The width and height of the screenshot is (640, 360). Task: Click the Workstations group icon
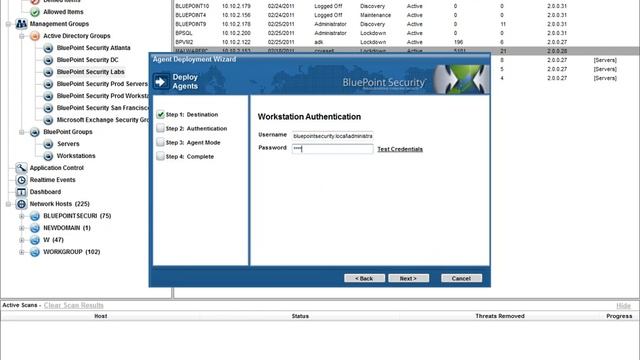click(x=48, y=156)
